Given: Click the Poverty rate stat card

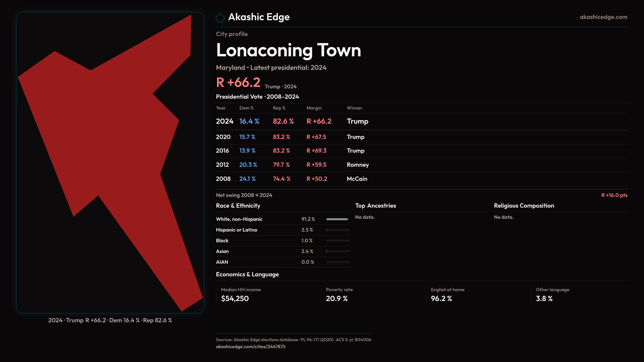Looking at the screenshot, I should [x=339, y=295].
